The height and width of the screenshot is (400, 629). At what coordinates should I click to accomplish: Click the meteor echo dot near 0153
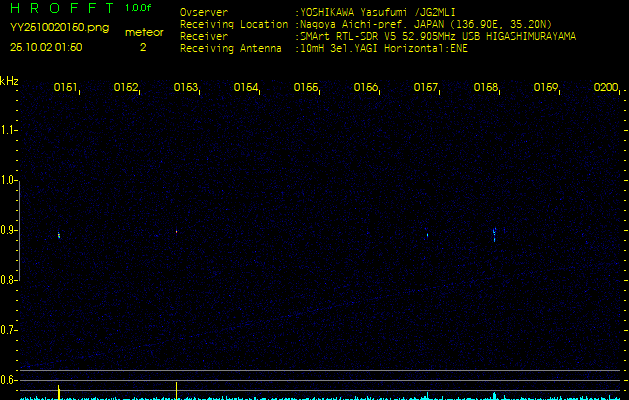point(176,231)
